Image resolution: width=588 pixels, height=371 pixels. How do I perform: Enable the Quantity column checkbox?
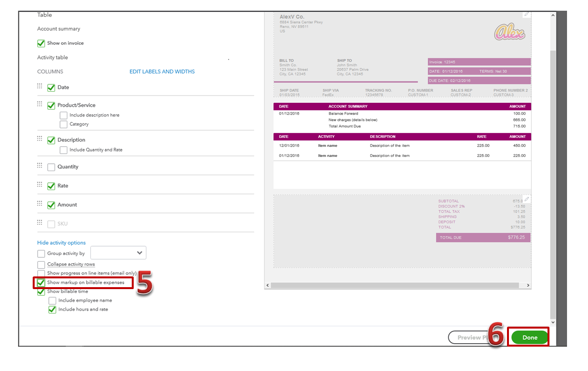tap(51, 167)
